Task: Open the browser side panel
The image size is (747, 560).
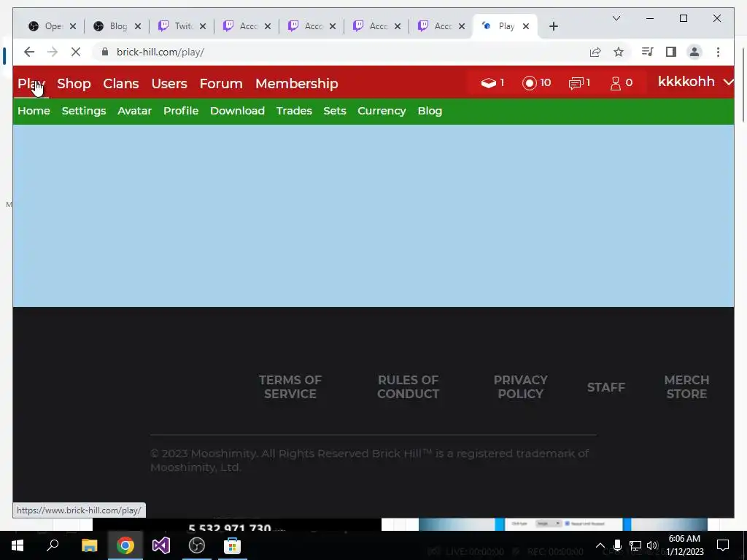Action: pyautogui.click(x=671, y=52)
